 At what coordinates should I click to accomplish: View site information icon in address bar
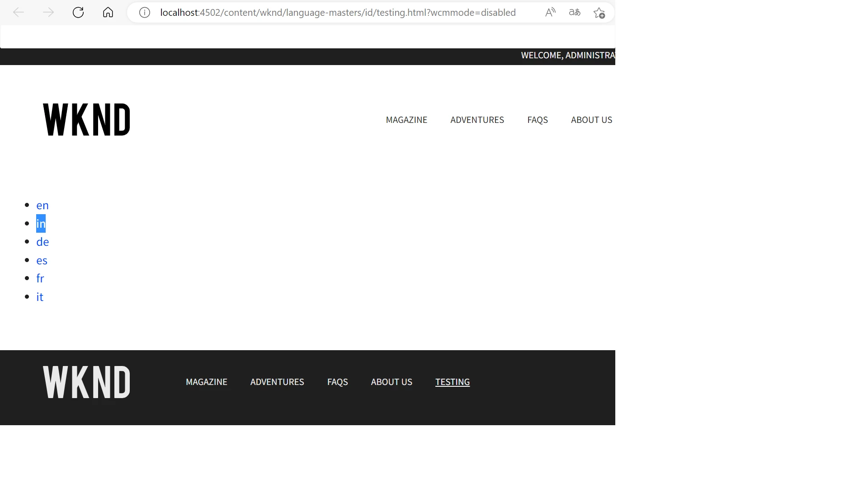pyautogui.click(x=145, y=12)
